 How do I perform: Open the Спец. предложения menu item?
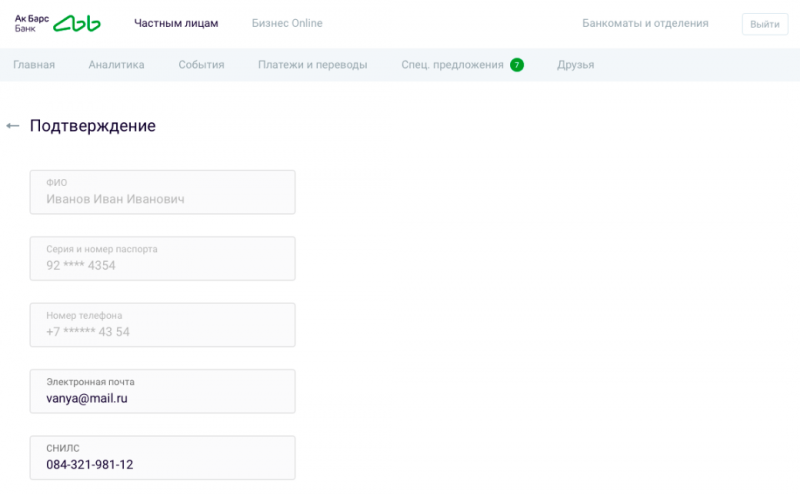[452, 65]
